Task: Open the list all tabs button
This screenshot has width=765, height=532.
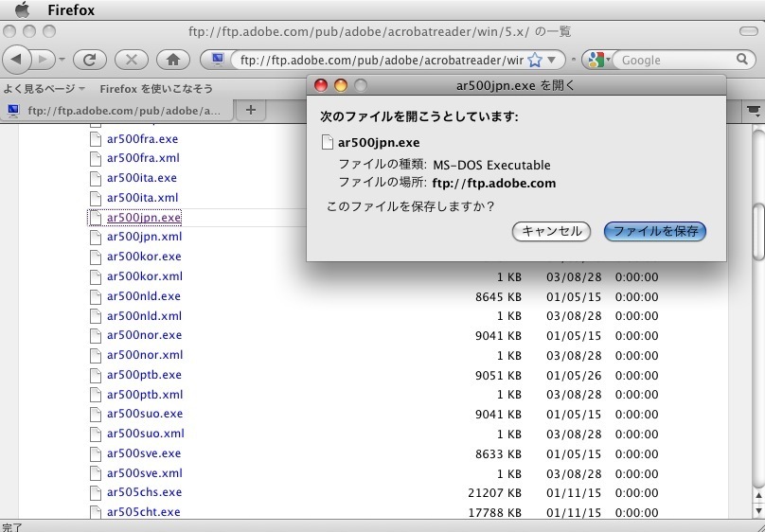Action: click(754, 111)
